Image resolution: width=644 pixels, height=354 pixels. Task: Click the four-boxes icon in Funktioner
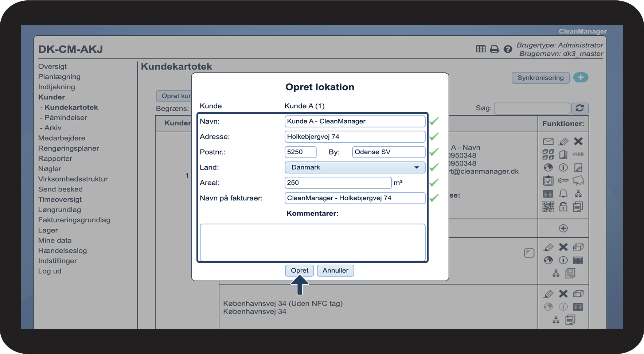tap(548, 155)
